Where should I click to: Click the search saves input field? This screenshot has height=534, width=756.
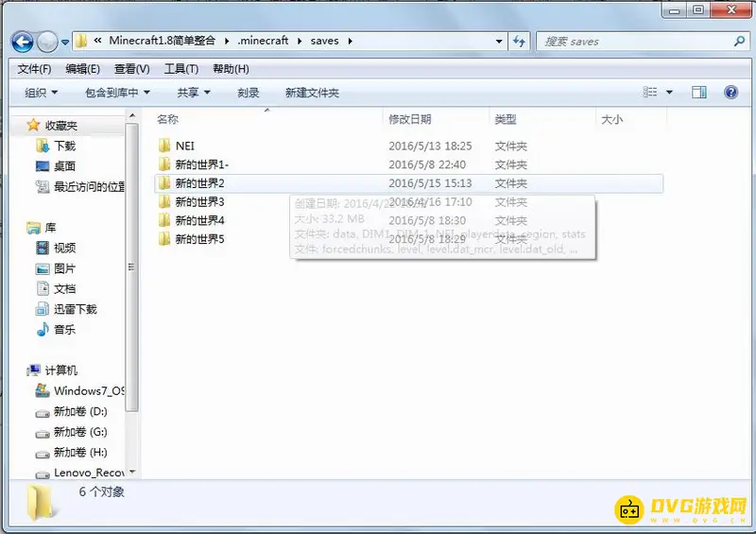[633, 42]
